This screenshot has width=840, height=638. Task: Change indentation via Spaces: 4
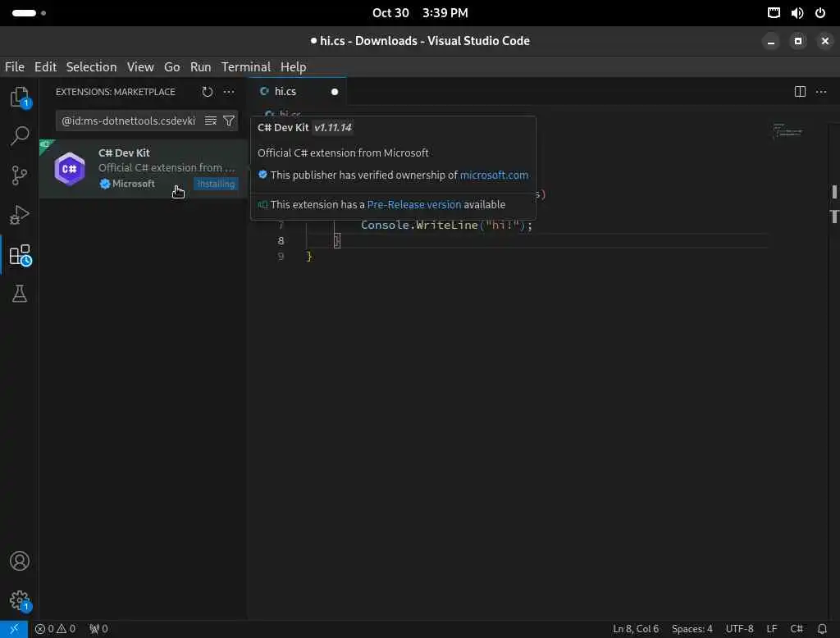click(x=692, y=628)
